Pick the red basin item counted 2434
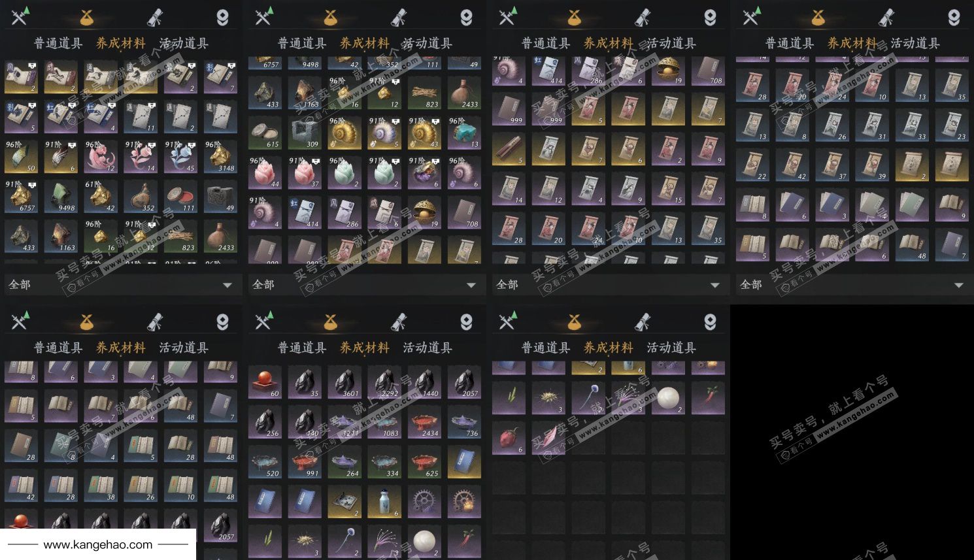This screenshot has width=974, height=560. click(x=424, y=423)
